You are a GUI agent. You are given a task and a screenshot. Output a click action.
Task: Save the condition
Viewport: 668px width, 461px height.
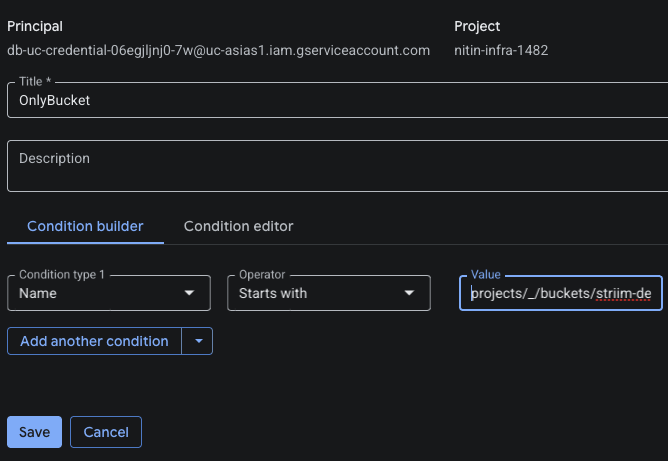point(35,432)
